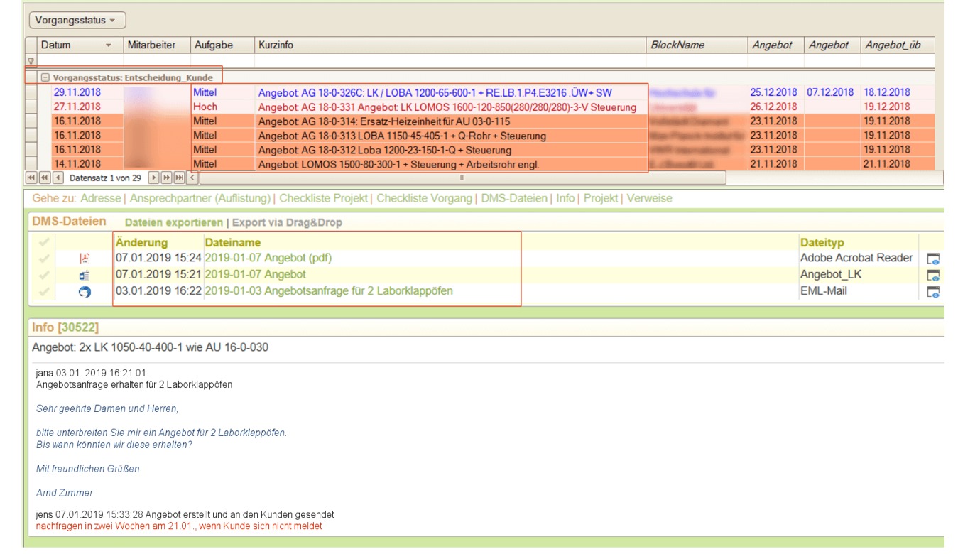Open the Vorgangsstatus dropdown button

pyautogui.click(x=77, y=21)
